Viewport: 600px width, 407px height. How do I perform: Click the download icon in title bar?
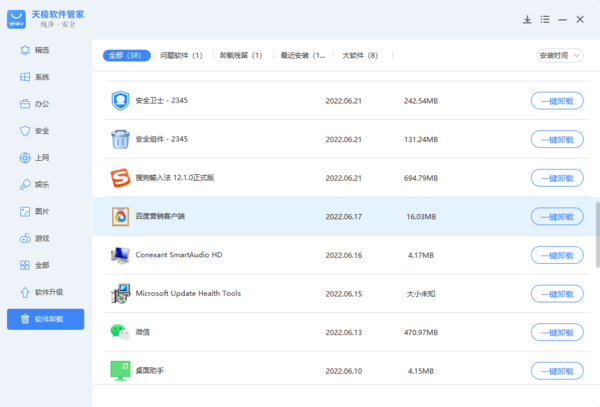tap(527, 19)
